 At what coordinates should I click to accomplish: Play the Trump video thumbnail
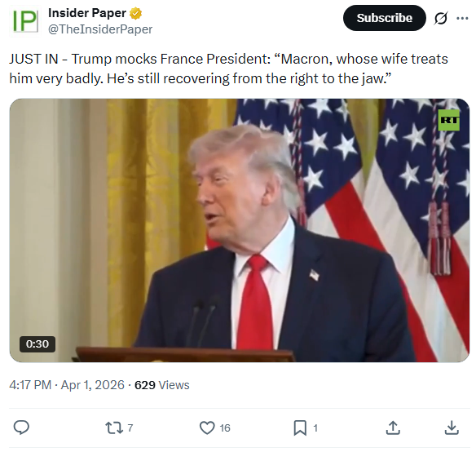click(x=240, y=230)
